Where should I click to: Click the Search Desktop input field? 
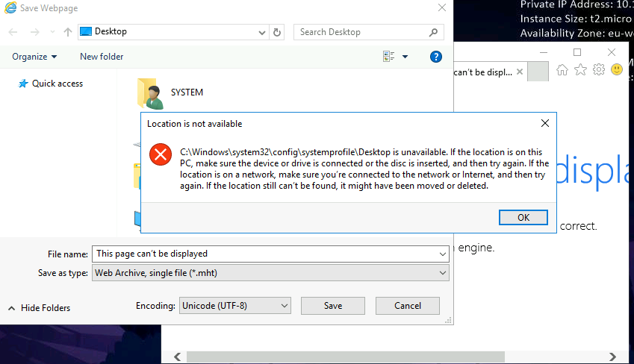(x=358, y=32)
